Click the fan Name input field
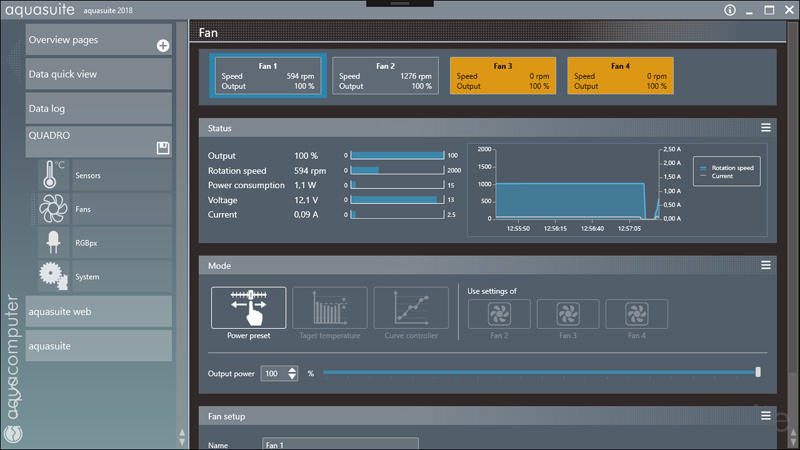This screenshot has height=450, width=800. tap(340, 443)
